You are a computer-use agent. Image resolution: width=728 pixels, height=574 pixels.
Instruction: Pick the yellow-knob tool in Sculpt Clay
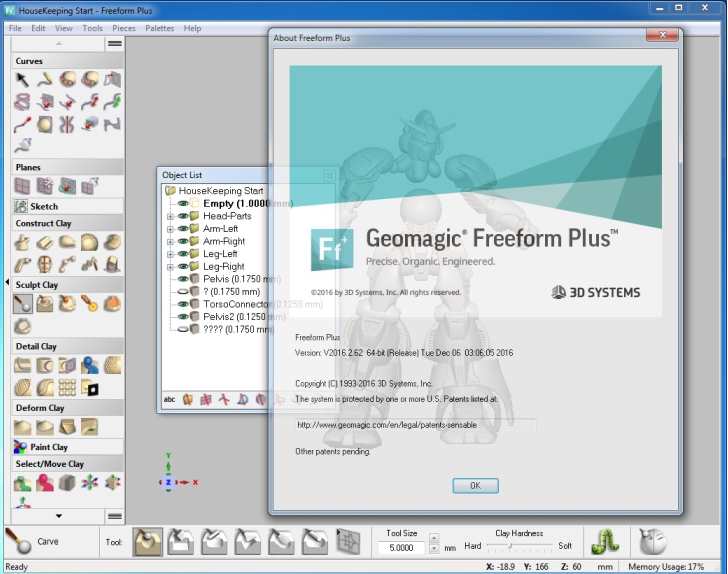89,304
